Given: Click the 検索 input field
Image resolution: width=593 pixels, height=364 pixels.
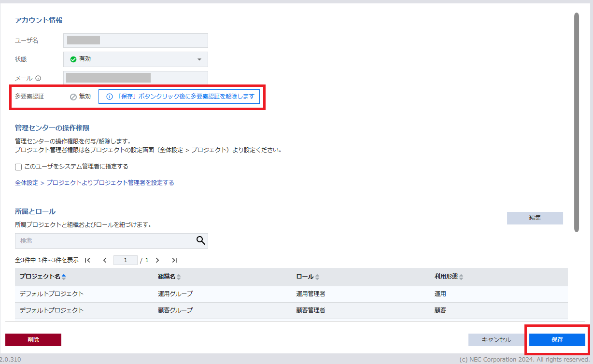Looking at the screenshot, I should point(104,240).
